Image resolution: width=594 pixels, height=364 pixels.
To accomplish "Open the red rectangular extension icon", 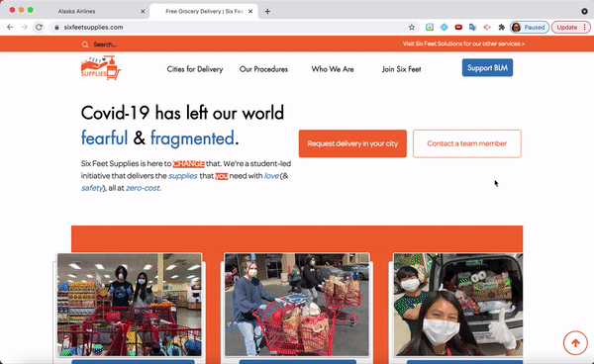I will (x=458, y=28).
